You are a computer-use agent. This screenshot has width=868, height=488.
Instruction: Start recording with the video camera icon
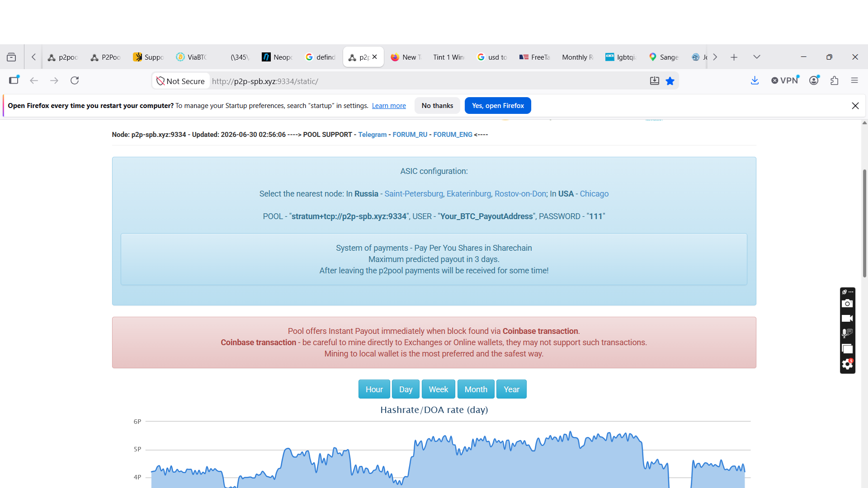[x=847, y=319]
